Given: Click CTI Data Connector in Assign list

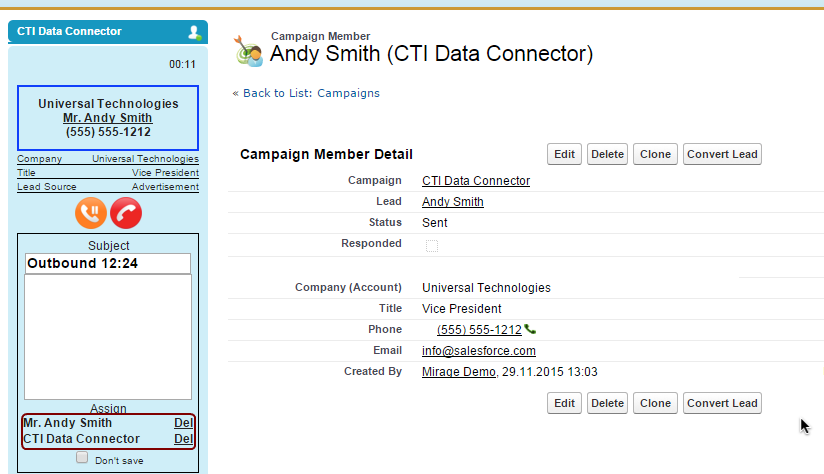Looking at the screenshot, I should click(81, 439).
